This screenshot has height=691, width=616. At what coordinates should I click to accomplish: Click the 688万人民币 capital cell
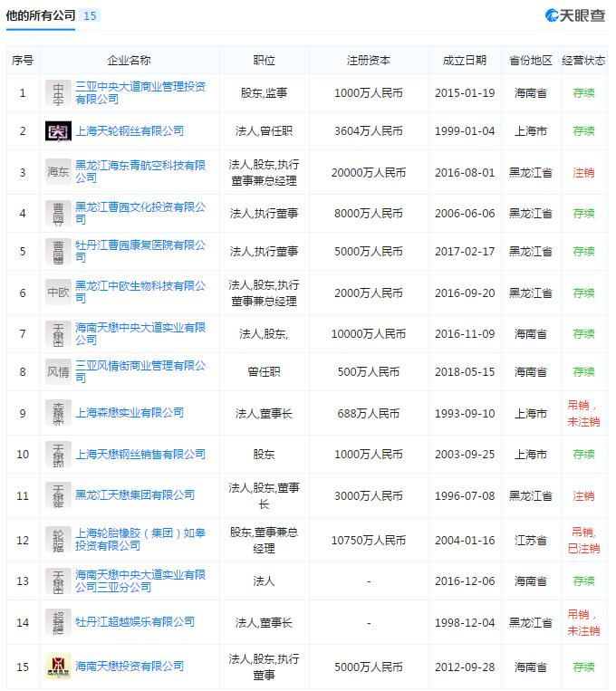coord(369,413)
